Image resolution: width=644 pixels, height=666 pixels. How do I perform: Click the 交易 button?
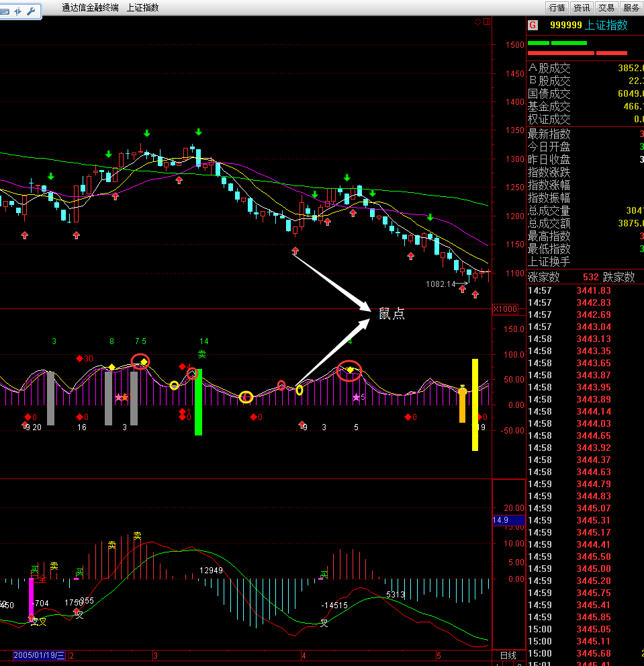coord(606,8)
